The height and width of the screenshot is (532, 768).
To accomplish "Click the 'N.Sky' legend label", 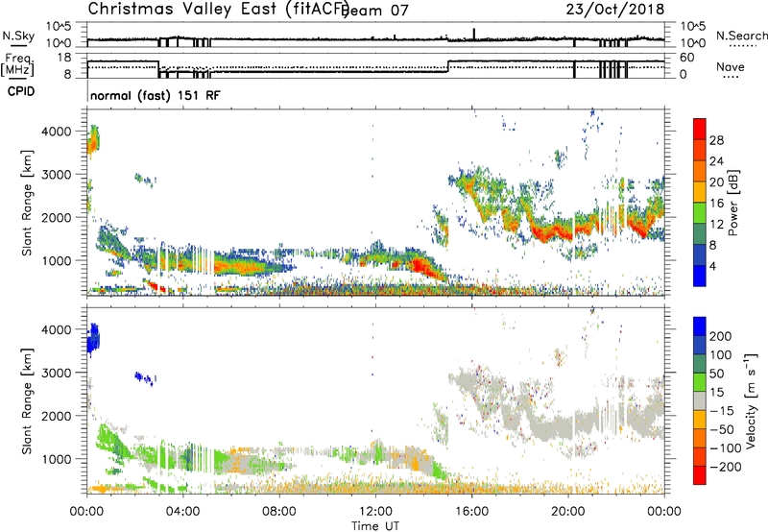I will 18,36.
